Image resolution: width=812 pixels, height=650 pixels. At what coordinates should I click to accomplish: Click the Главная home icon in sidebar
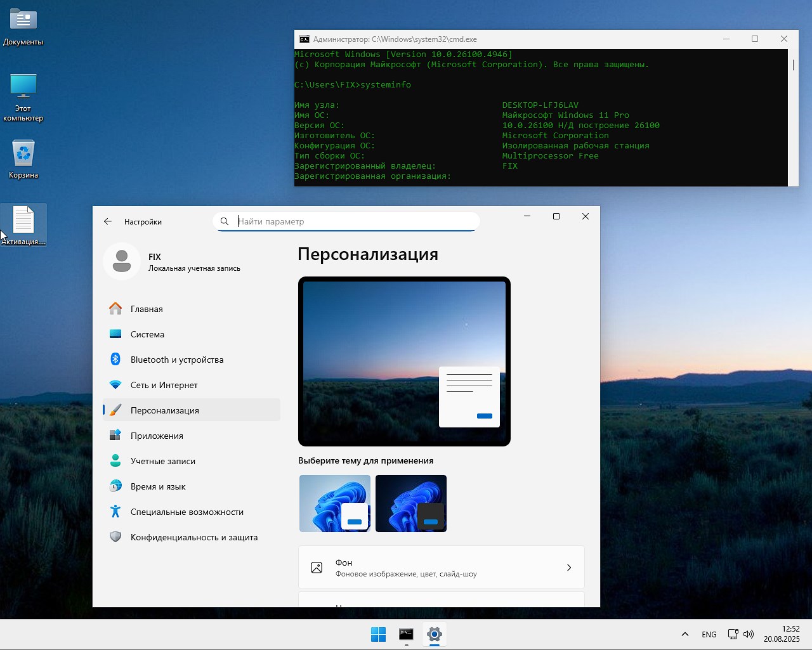(x=115, y=309)
